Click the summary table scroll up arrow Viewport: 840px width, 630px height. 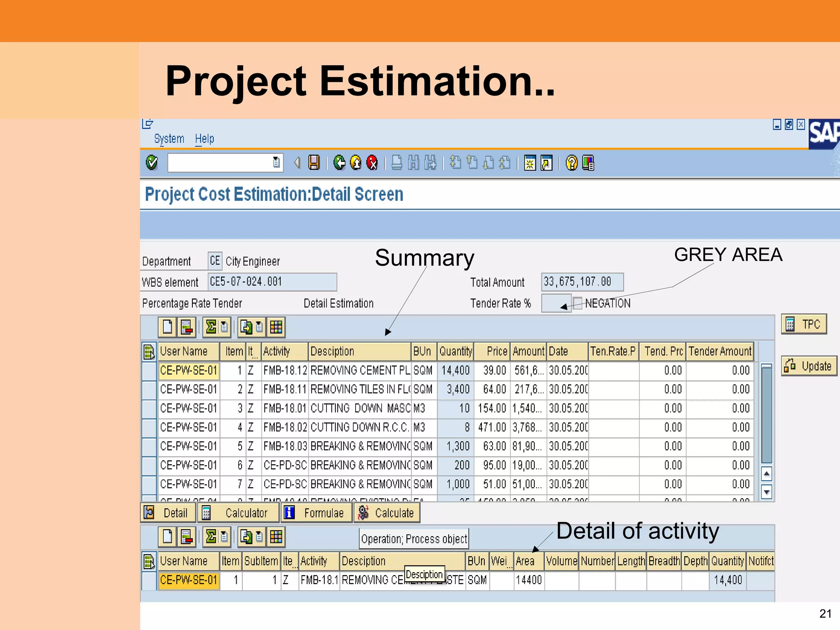point(767,474)
